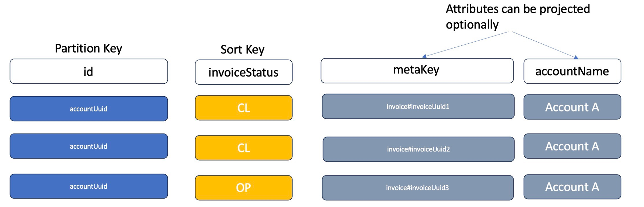Click the invoice#invoiceUuid1 box
The width and height of the screenshot is (644, 207).
pyautogui.click(x=418, y=106)
